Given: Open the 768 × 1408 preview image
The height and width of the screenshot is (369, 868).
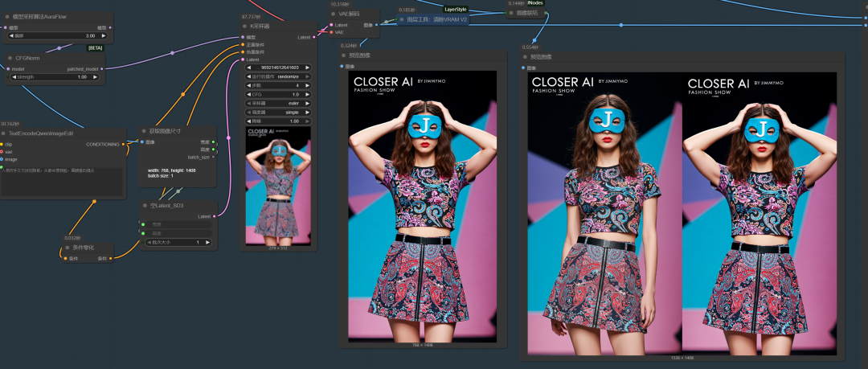Looking at the screenshot, I should click(x=423, y=206).
